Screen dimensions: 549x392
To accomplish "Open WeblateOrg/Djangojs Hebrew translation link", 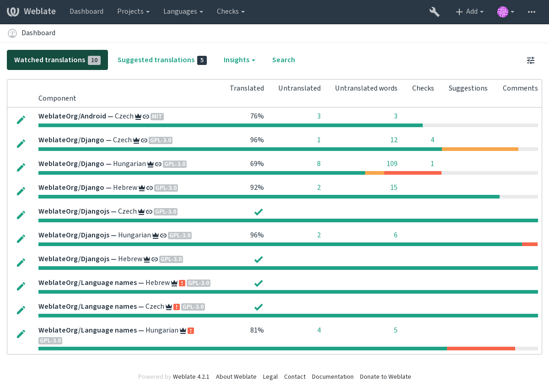I will pos(91,259).
